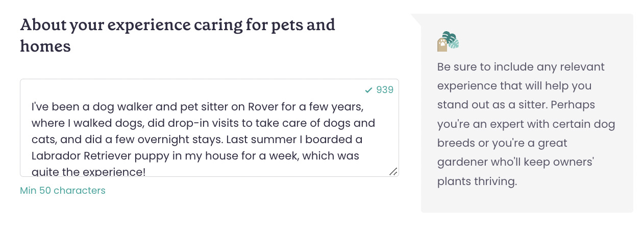Image resolution: width=644 pixels, height=228 pixels.
Task: Click "overnight stays" in the text area
Action: (x=184, y=139)
